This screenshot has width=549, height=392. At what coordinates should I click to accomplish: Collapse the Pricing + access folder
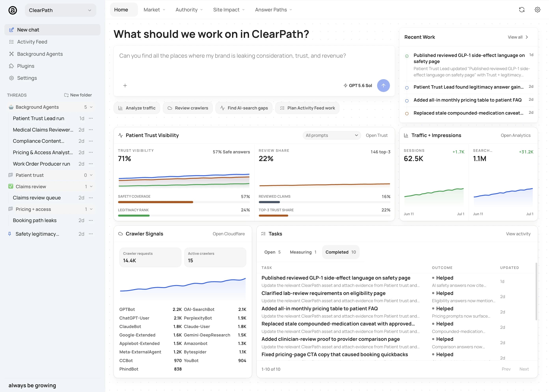click(91, 209)
